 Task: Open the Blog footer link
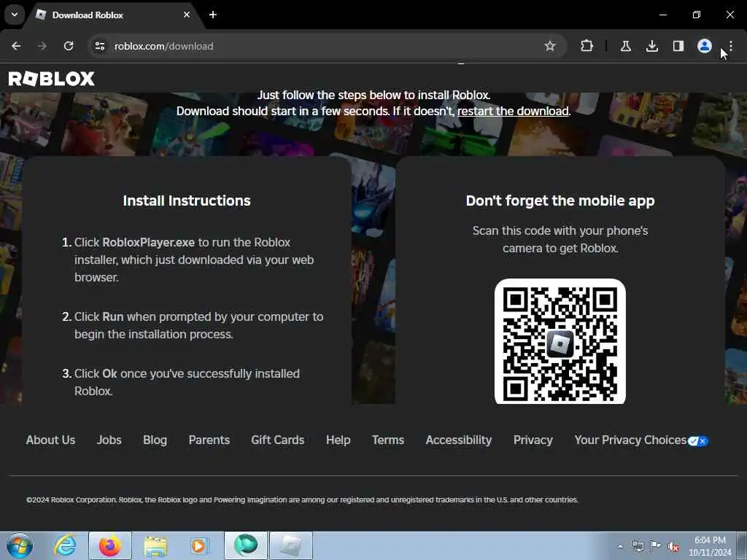[155, 440]
